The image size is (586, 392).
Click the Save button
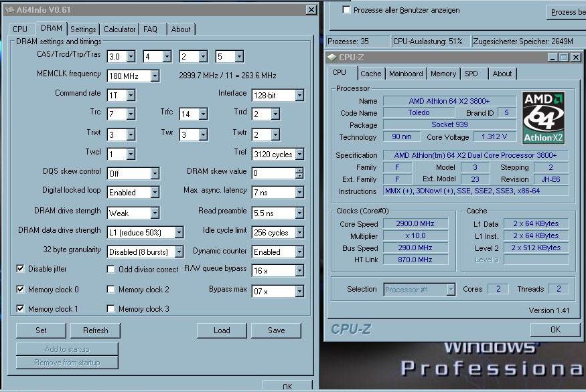[x=276, y=330]
